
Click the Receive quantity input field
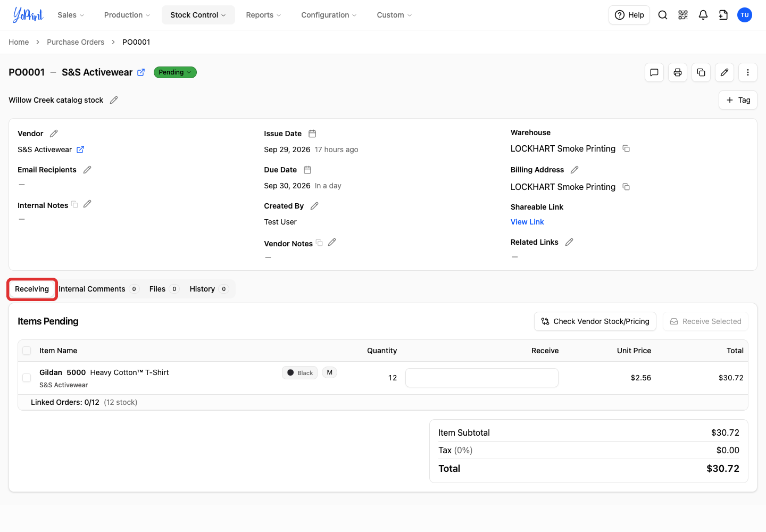(x=482, y=378)
